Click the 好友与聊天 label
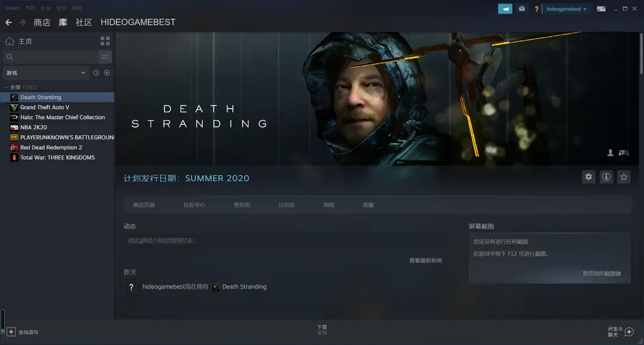The image size is (644, 345). (x=615, y=332)
